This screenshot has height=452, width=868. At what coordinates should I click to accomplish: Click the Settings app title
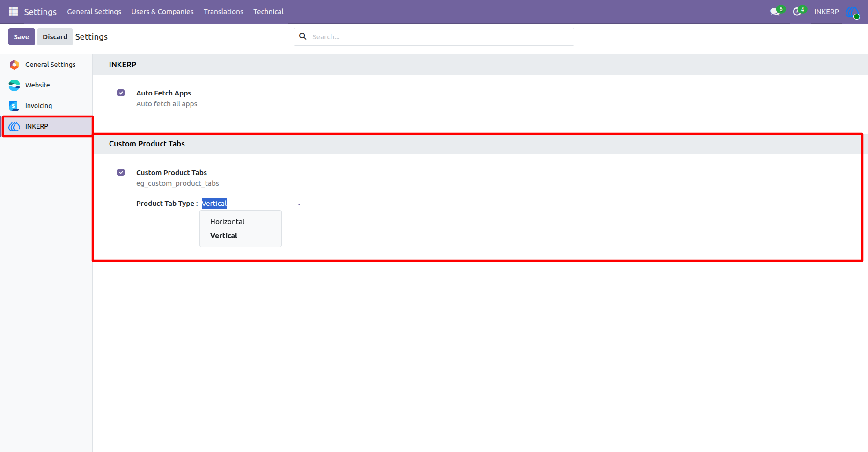40,12
